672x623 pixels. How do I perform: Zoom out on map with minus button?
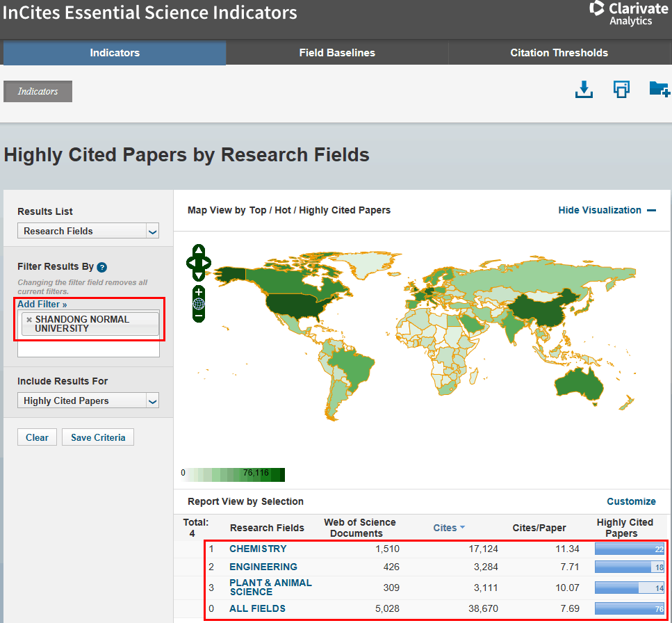coord(199,316)
